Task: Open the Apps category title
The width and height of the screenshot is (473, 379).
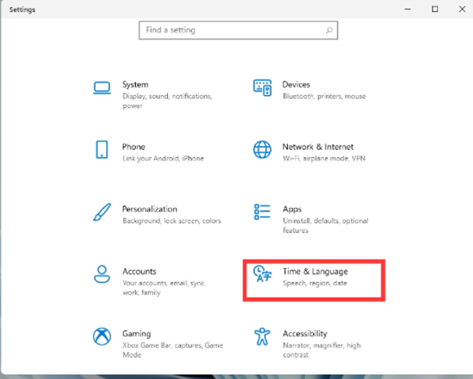Action: coord(292,209)
